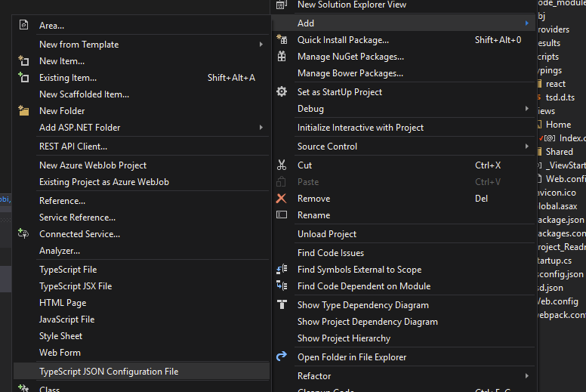Click the Quick Install Package icon
Screen dimensions: 586x392
pyautogui.click(x=282, y=39)
